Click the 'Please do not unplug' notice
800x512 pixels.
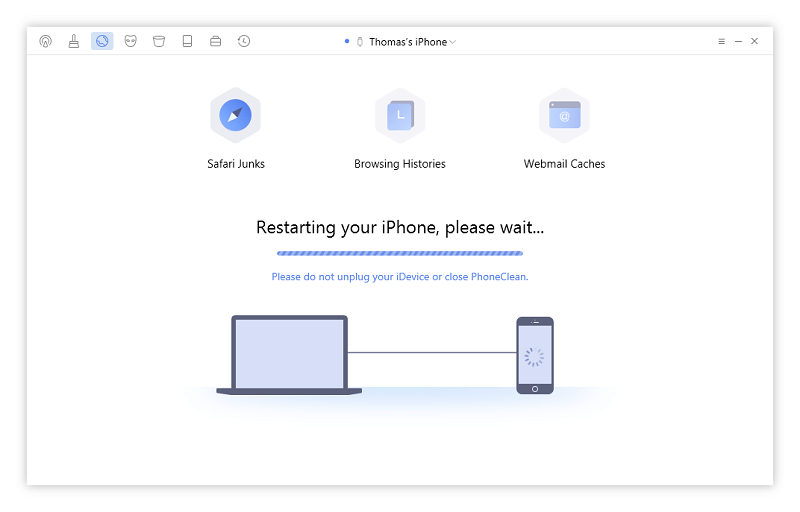pos(400,277)
